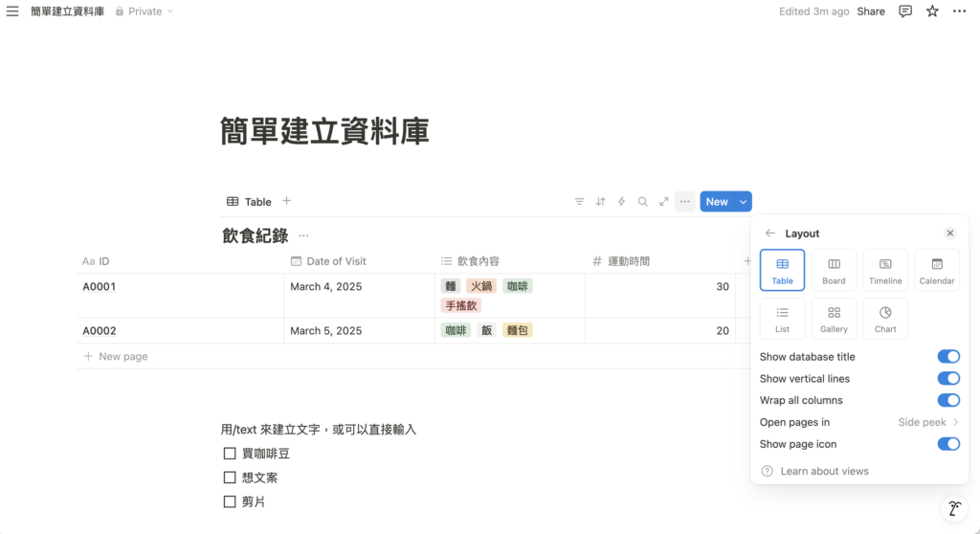Switch to Board layout
The image size is (980, 534).
tap(834, 270)
